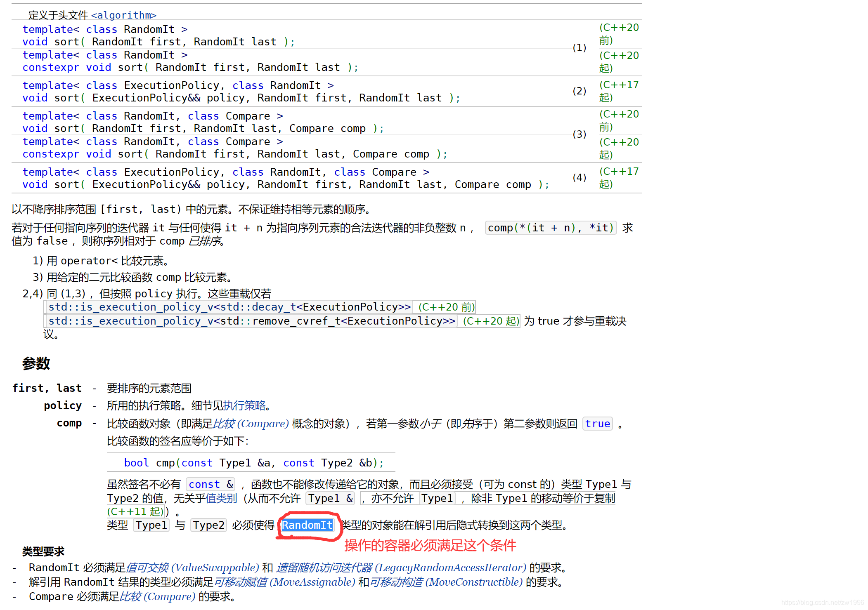Click std::is_execution_policy_v in the C++20 前 line
Image resolution: width=868 pixels, height=610 pixels.
pyautogui.click(x=131, y=307)
